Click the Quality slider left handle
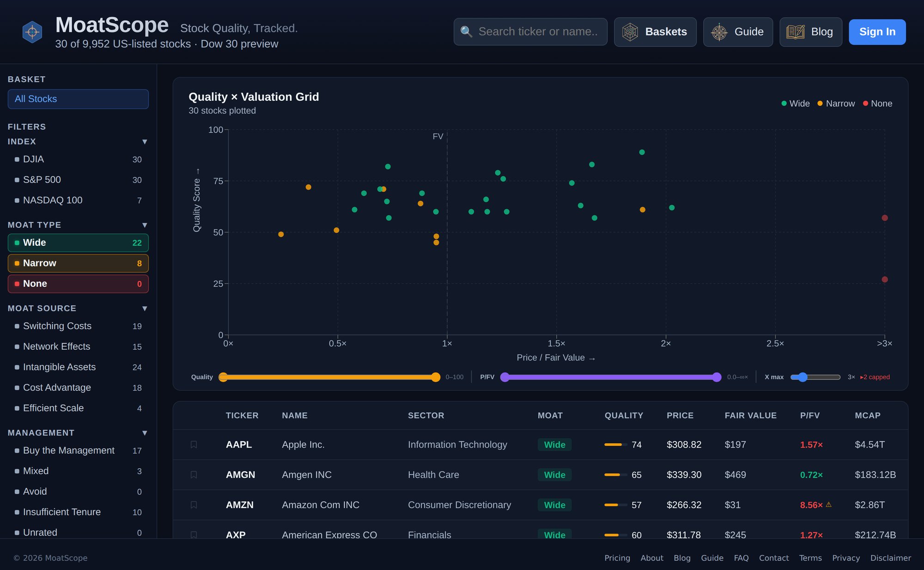This screenshot has height=570, width=924. click(x=223, y=377)
